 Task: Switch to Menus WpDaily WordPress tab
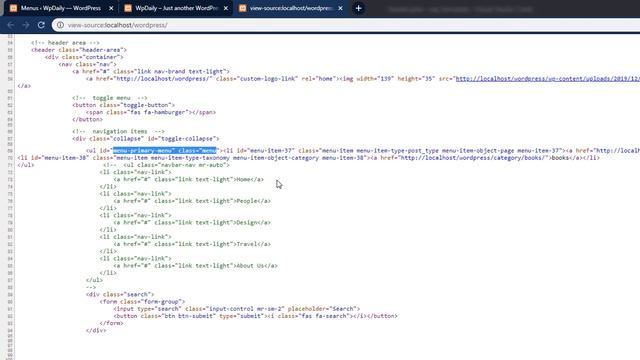point(61,8)
